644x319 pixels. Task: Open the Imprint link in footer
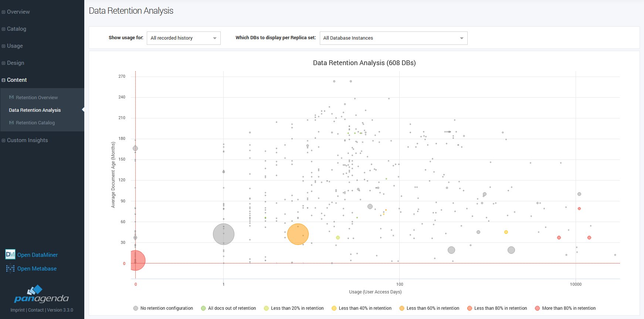pyautogui.click(x=17, y=310)
